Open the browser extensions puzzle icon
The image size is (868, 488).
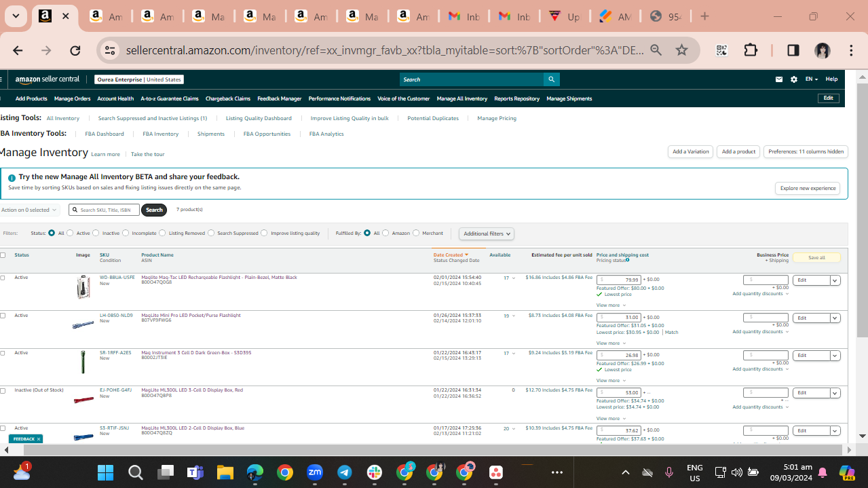point(751,50)
